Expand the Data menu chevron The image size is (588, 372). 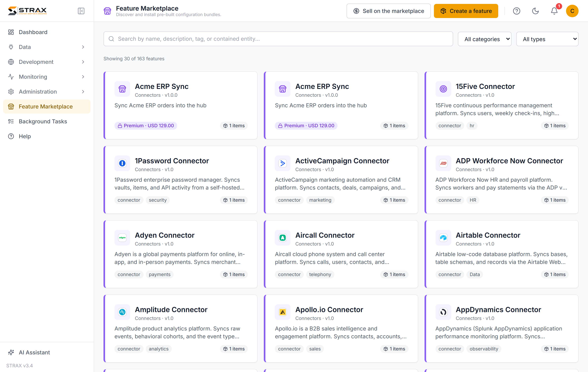tap(83, 47)
